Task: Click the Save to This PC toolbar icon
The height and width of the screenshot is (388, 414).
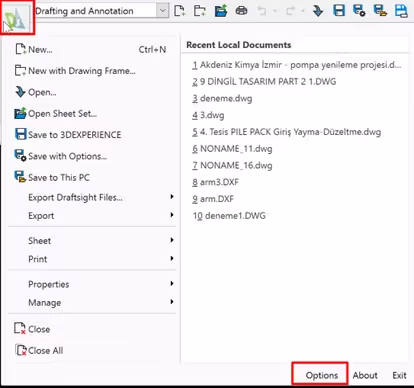Action: (x=380, y=11)
